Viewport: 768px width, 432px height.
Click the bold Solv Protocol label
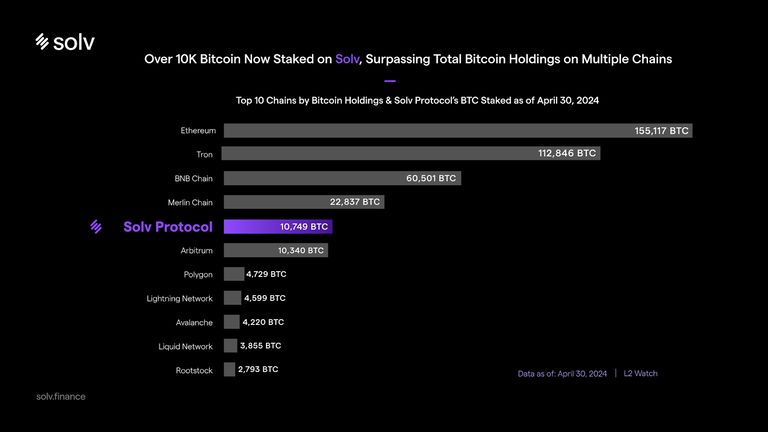point(168,227)
